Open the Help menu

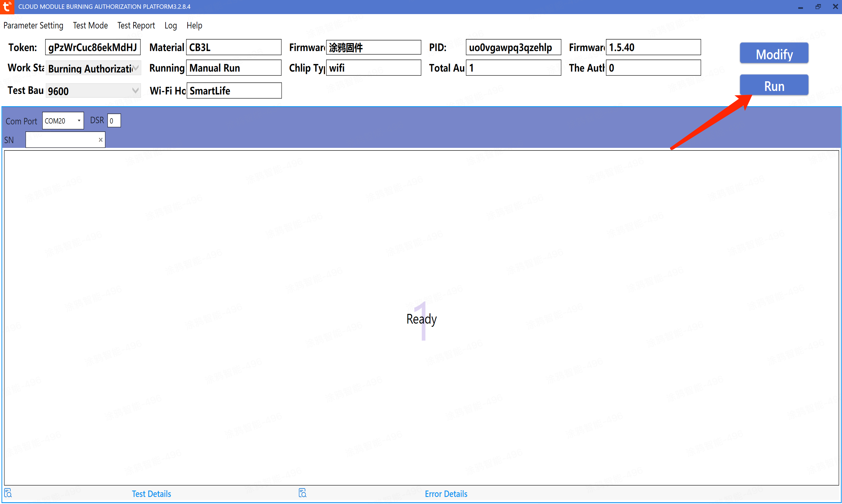pos(194,26)
